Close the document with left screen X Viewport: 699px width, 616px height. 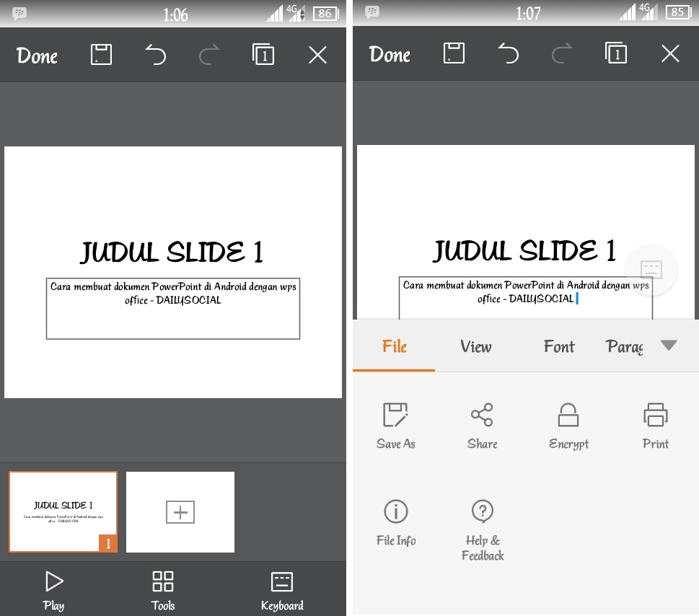tap(318, 56)
